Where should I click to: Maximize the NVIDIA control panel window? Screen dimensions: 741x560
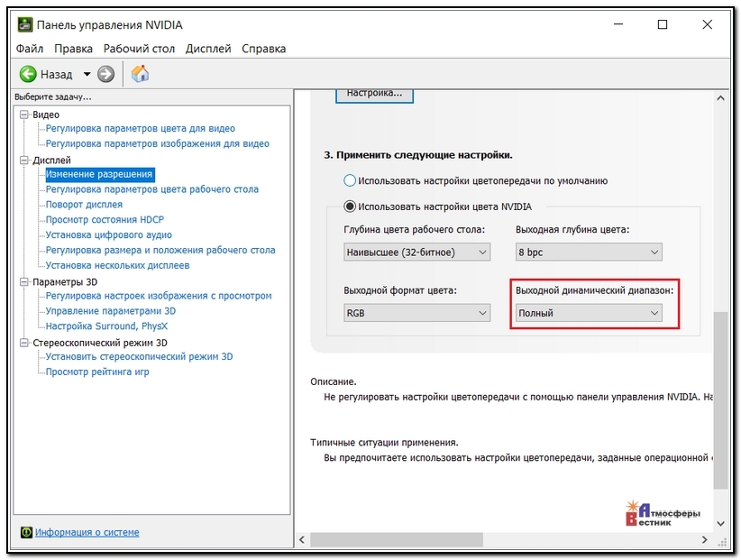(663, 24)
